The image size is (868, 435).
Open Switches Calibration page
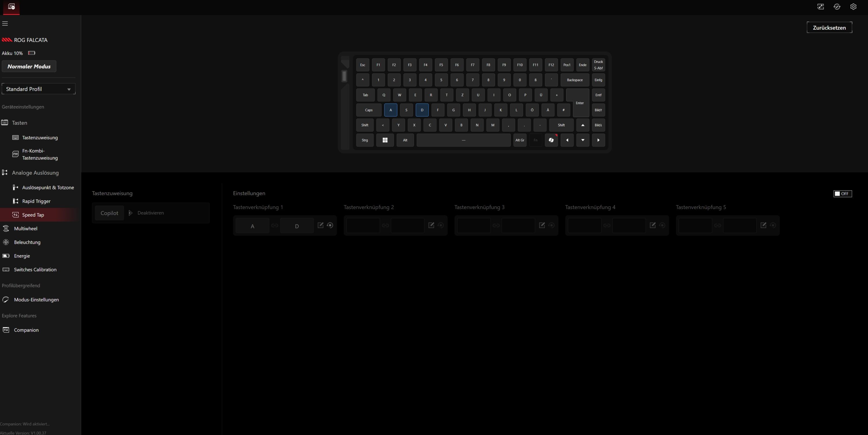35,269
